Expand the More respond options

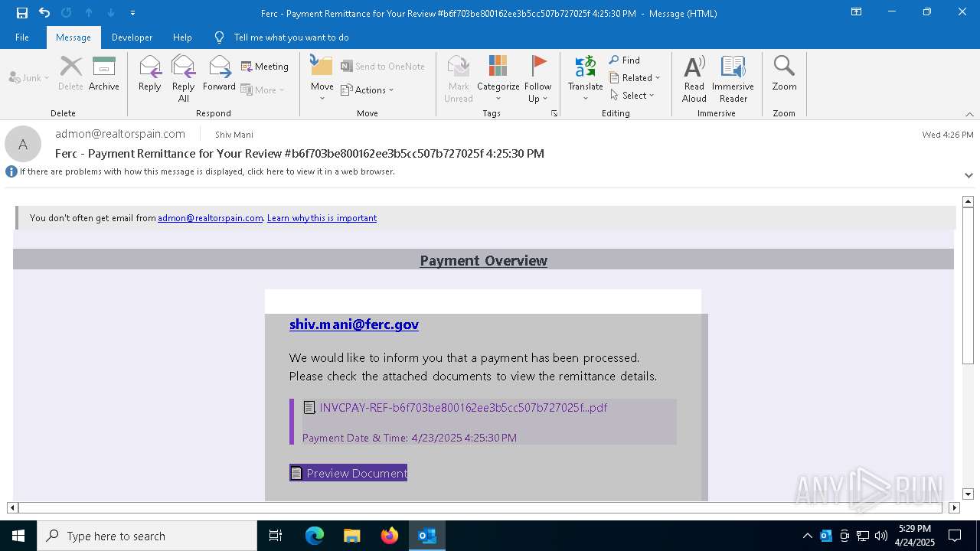pos(263,90)
